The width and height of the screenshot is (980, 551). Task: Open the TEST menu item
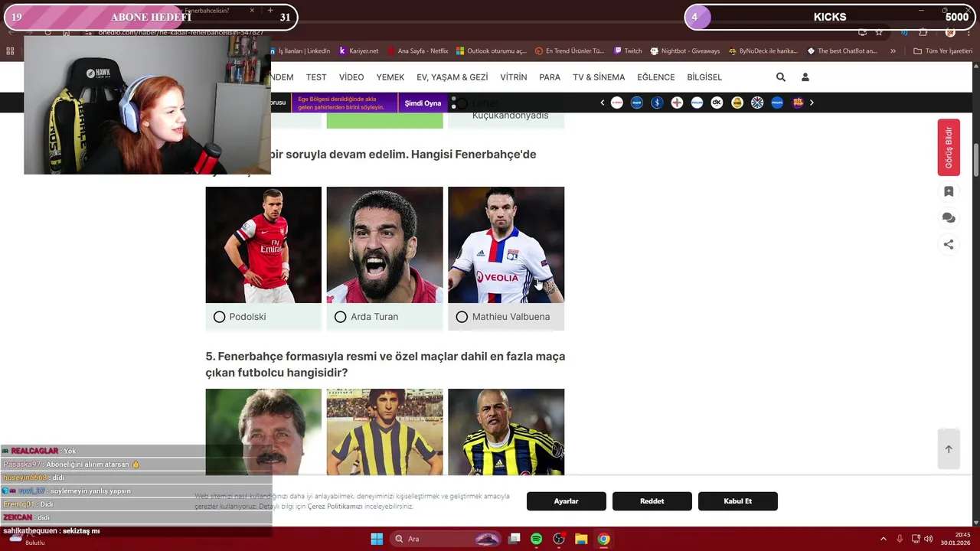[316, 77]
